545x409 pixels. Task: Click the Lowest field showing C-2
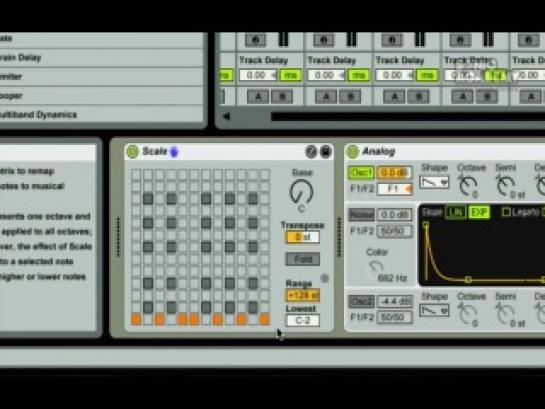(x=302, y=320)
